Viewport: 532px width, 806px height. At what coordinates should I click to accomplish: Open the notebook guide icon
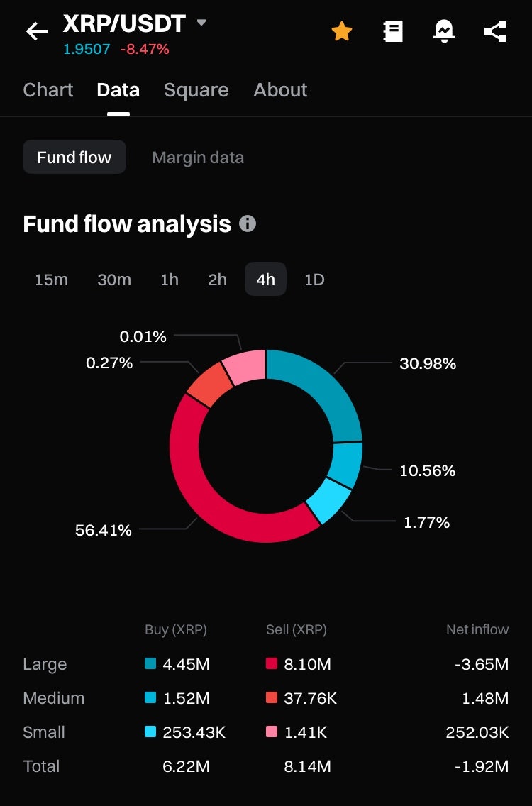click(393, 31)
